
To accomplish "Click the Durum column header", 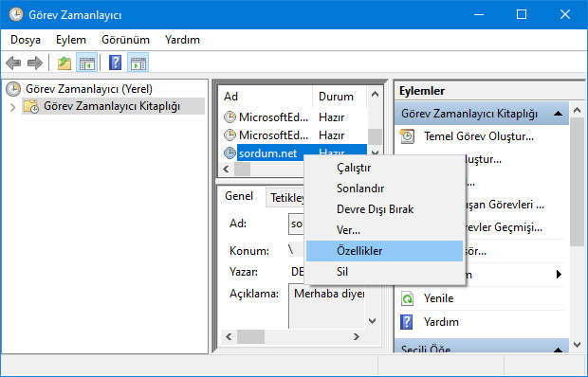I will point(339,97).
